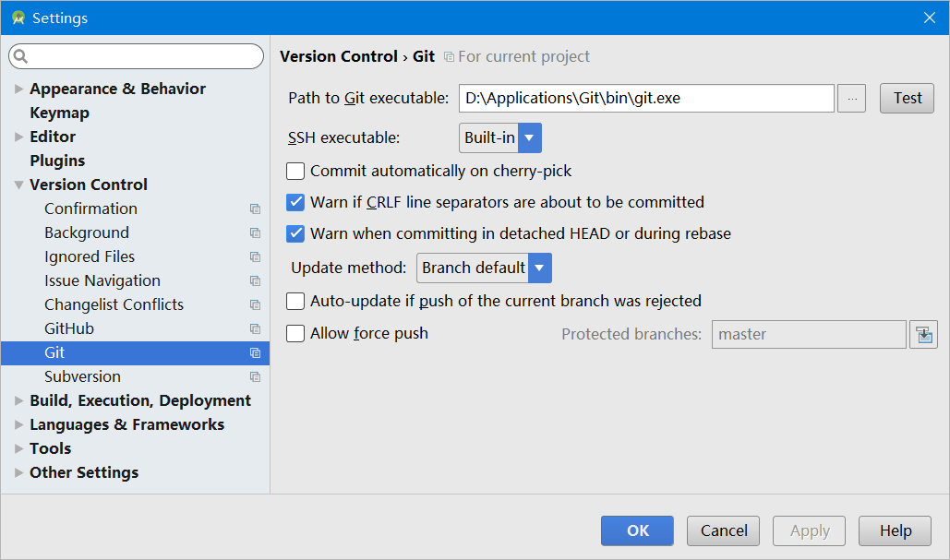Expand Appearance & Behavior section
Screen dimensions: 950x560
pos(19,89)
